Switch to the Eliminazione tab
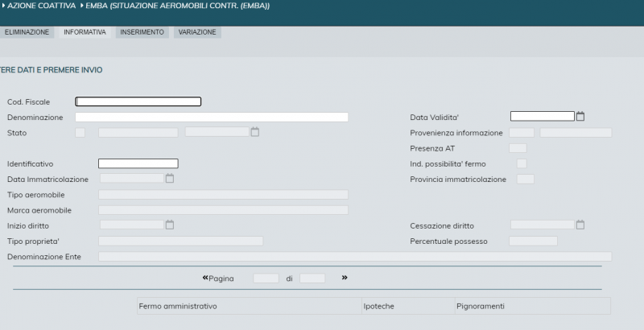Screen dimensions: 644x330 coord(27,32)
